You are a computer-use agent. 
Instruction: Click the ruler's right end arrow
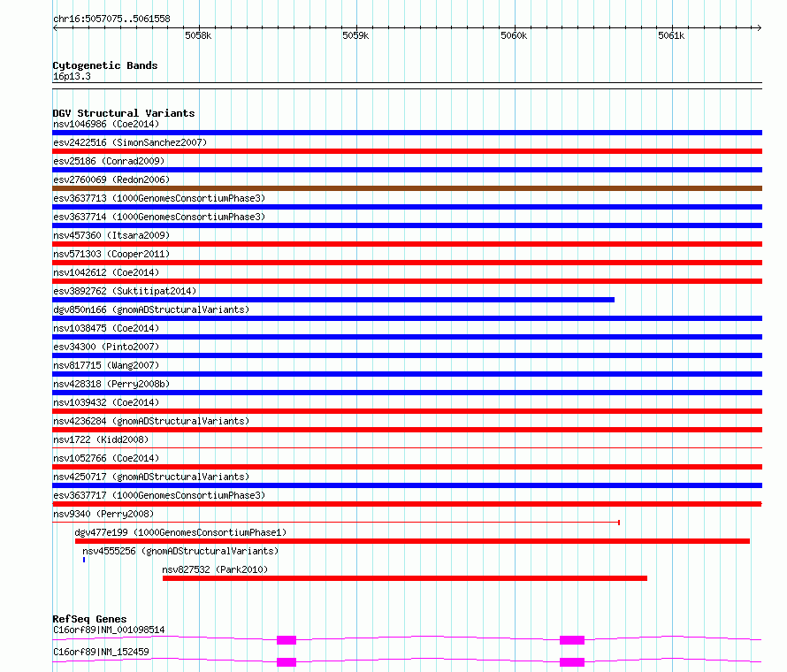(x=760, y=27)
